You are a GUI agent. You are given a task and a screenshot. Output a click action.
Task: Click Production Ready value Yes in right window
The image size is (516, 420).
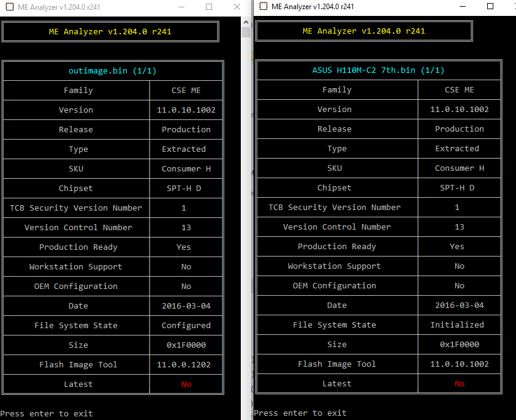[x=457, y=246]
